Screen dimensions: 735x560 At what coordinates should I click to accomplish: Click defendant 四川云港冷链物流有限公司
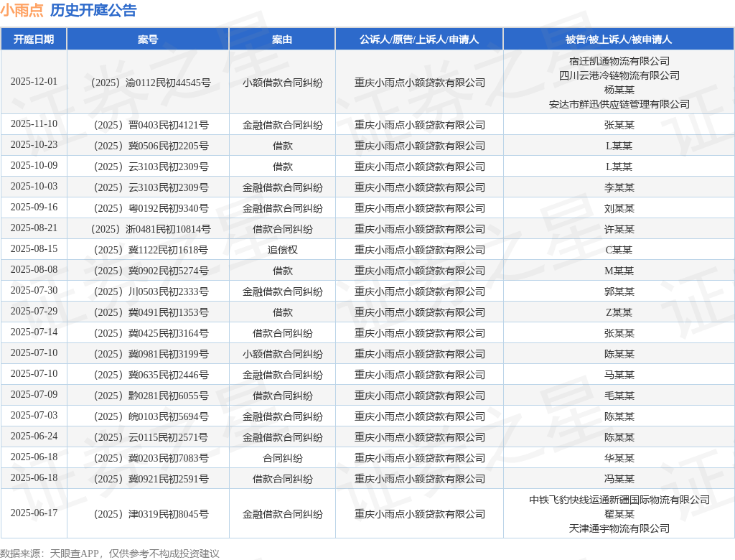[x=619, y=75]
